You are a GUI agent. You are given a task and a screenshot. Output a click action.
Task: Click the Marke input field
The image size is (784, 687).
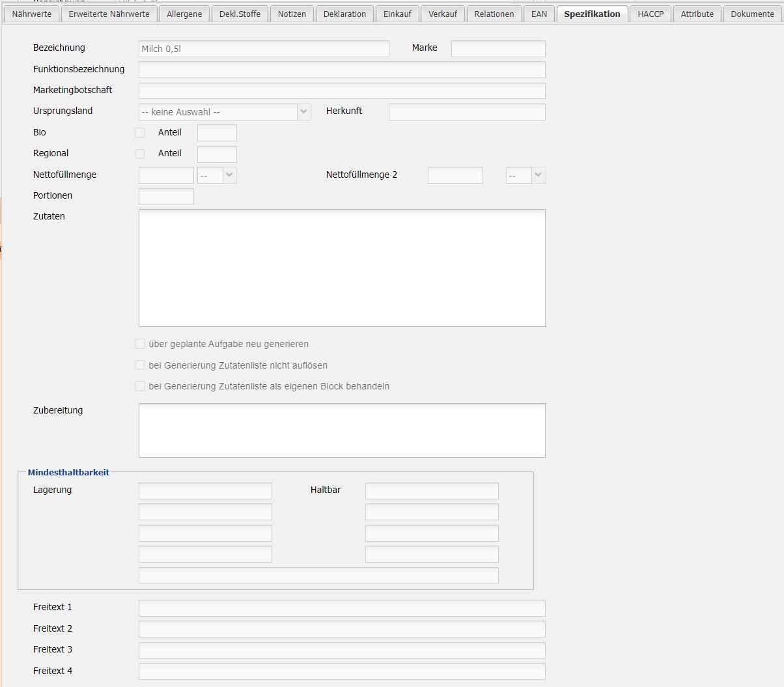tap(498, 49)
